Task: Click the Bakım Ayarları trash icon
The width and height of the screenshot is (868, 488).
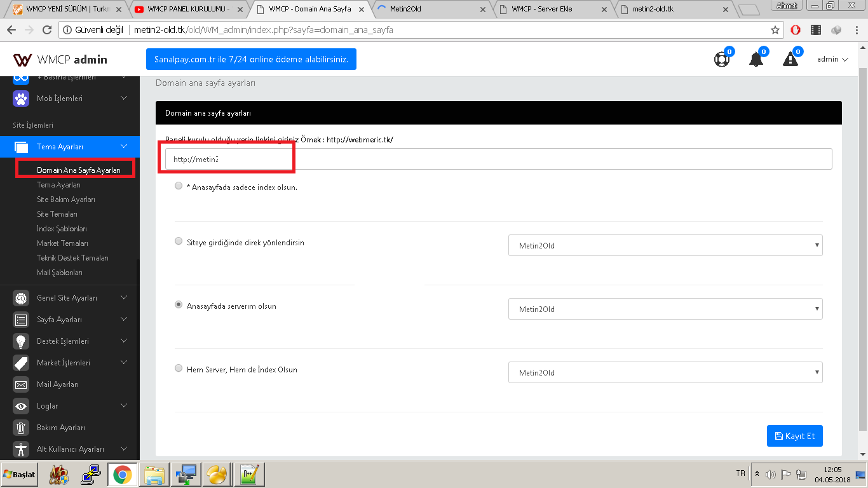Action: click(21, 428)
